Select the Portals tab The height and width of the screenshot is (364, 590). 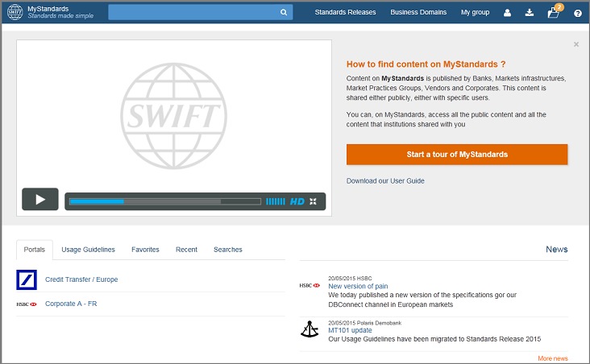pyautogui.click(x=34, y=250)
